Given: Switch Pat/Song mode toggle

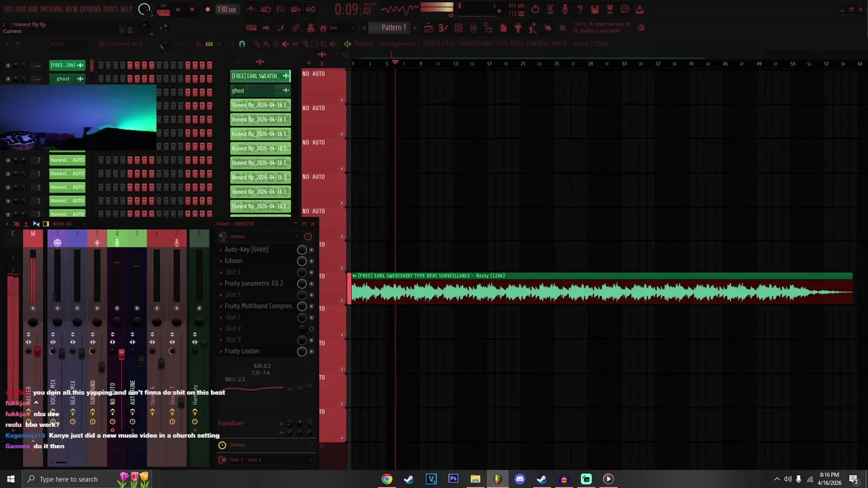Looking at the screenshot, I should tap(163, 9).
